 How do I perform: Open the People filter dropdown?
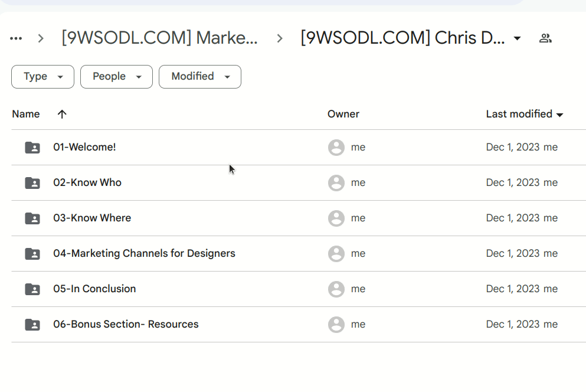point(116,77)
